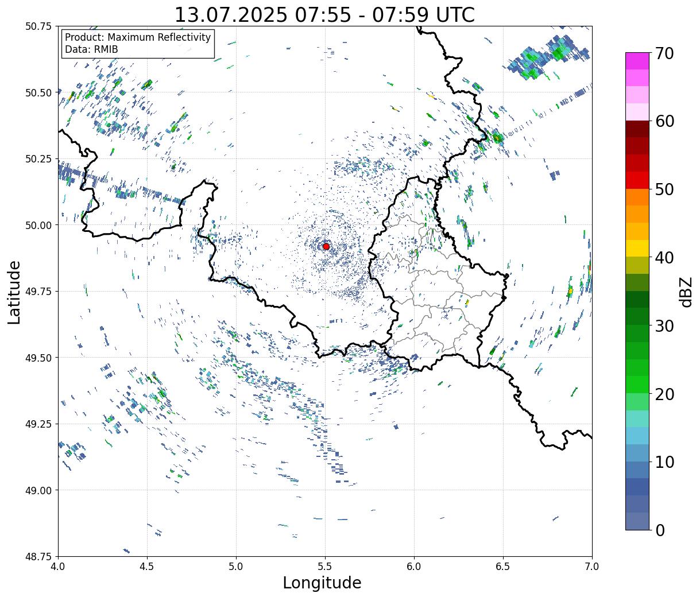Viewport: 700px width, 597px height.
Task: Click the 'Longitude' axis label
Action: [322, 583]
